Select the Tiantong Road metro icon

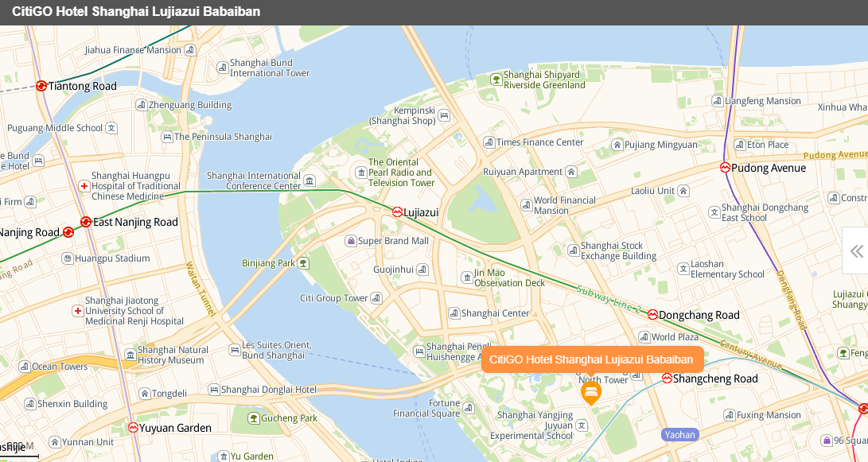point(41,86)
